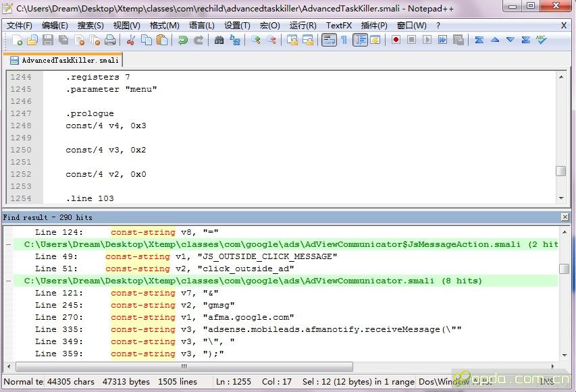
Task: Click the blue up triangle toolbar icon
Action: tap(495, 40)
